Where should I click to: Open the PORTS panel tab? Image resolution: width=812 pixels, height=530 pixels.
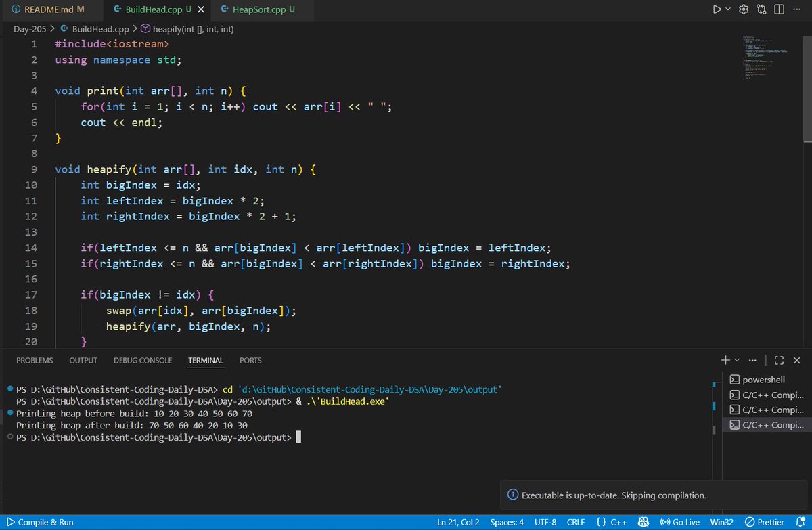(x=250, y=361)
